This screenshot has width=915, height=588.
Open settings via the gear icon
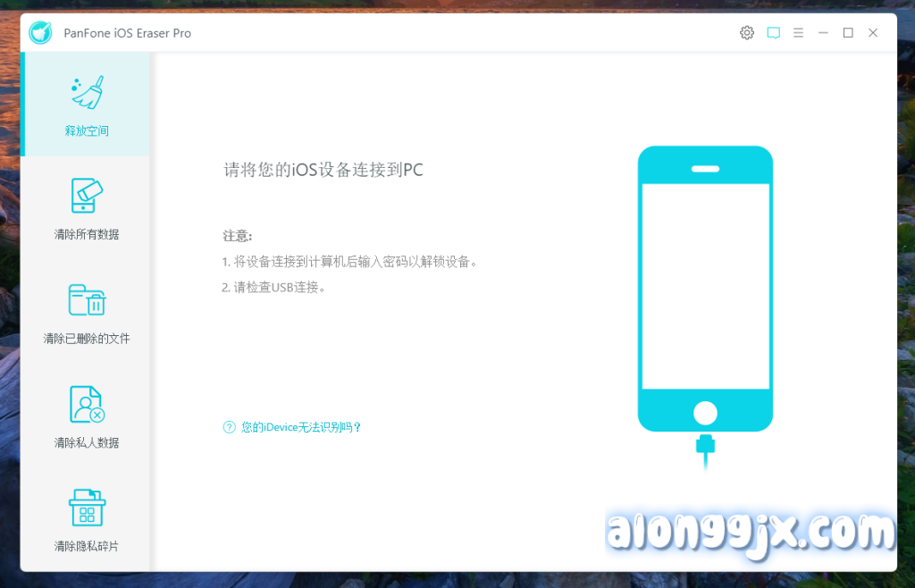(x=747, y=33)
